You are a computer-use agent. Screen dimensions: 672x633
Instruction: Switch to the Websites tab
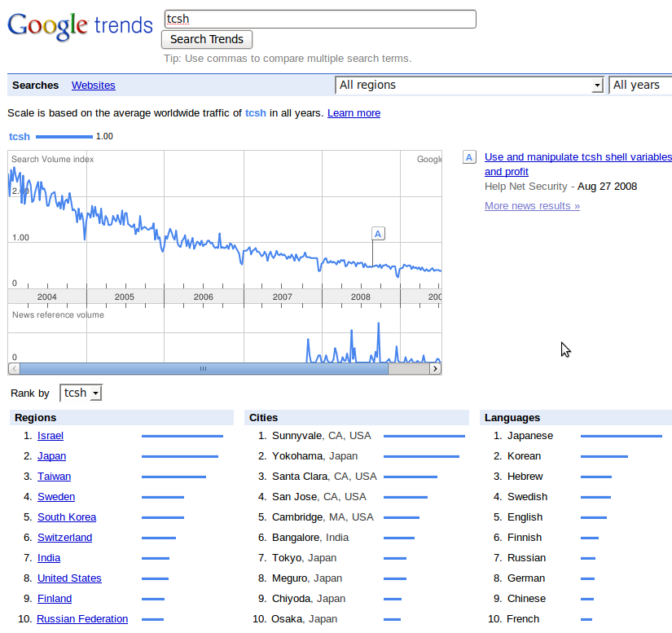click(x=94, y=86)
